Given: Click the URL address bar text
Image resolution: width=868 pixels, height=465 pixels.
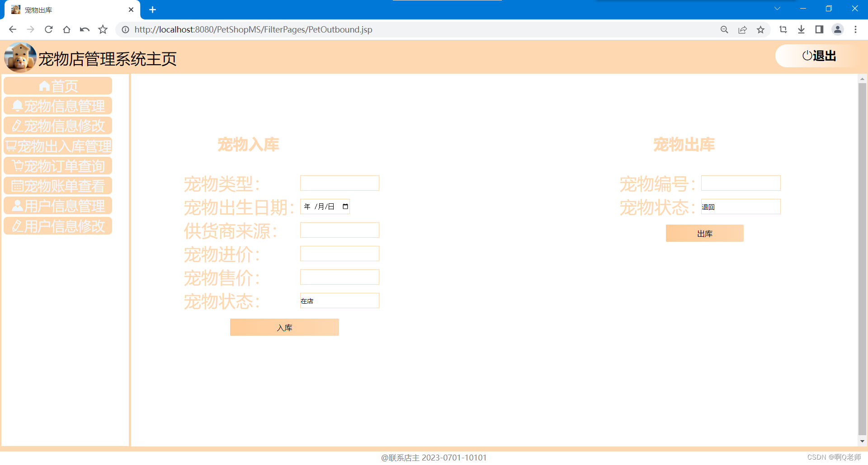Looking at the screenshot, I should click(253, 29).
